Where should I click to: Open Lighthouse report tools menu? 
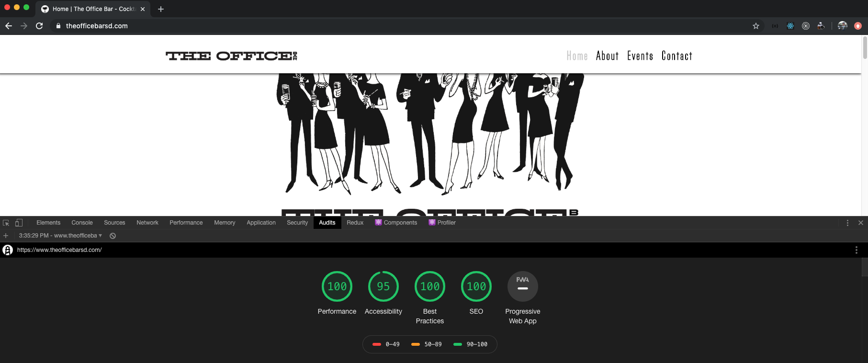click(857, 250)
